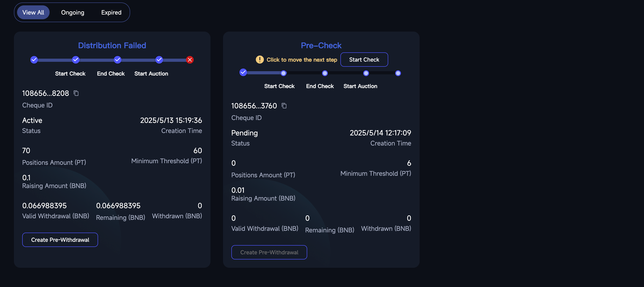The height and width of the screenshot is (287, 644).
Task: Click step dot above Start Check in Pre-Check card
Action: point(284,73)
